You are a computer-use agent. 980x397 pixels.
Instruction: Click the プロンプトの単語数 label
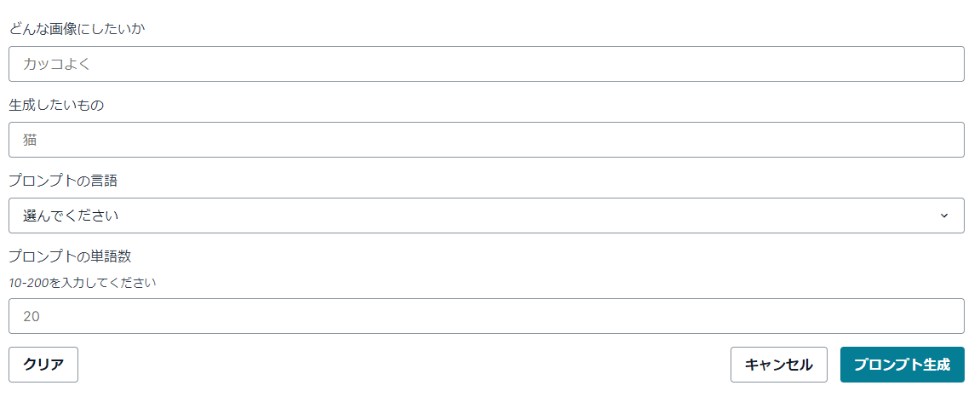click(69, 256)
